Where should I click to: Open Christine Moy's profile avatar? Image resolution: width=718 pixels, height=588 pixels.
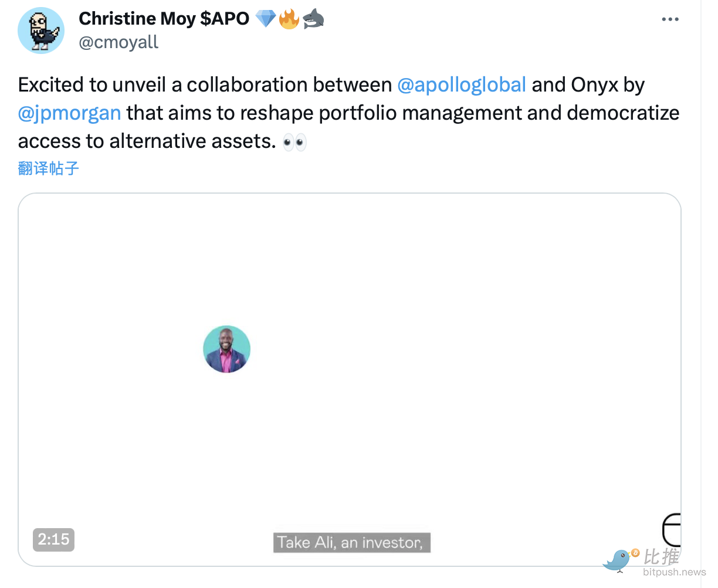pyautogui.click(x=41, y=31)
